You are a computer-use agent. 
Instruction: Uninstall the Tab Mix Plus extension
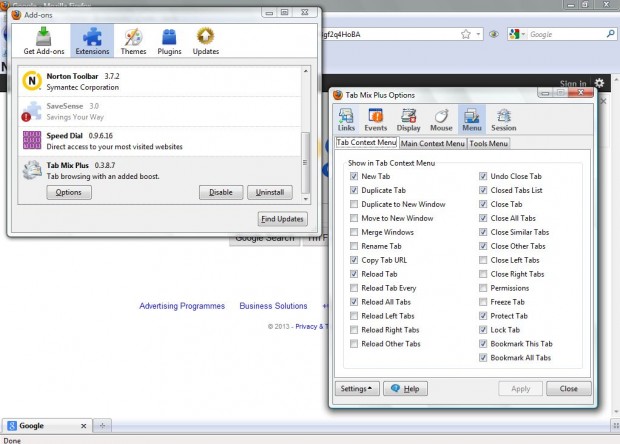click(x=270, y=193)
